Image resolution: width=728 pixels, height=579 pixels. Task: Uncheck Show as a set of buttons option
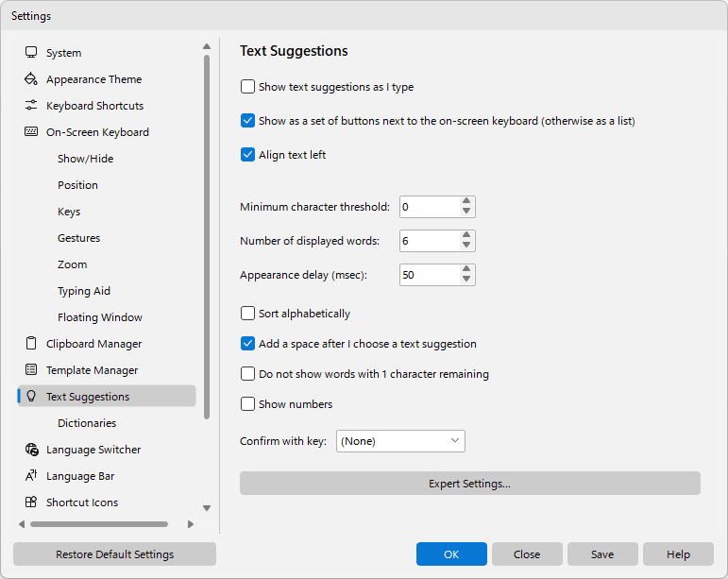pyautogui.click(x=247, y=121)
